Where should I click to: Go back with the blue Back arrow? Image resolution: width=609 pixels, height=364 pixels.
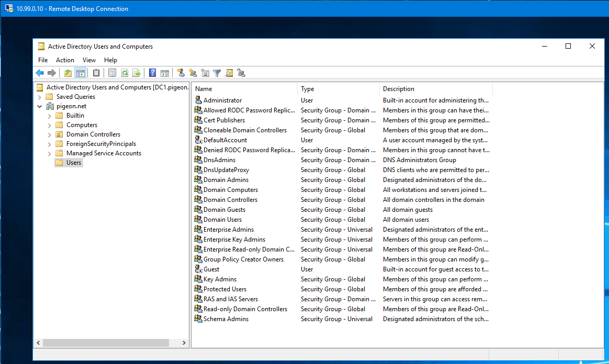pos(40,73)
